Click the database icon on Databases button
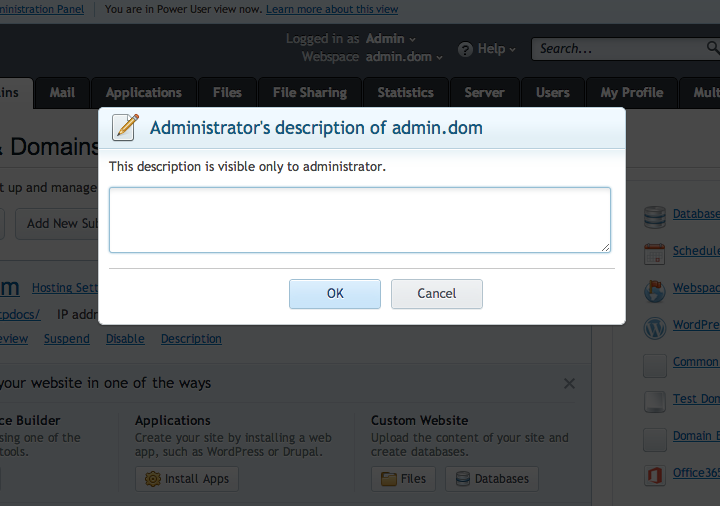720x506 pixels. 463,479
